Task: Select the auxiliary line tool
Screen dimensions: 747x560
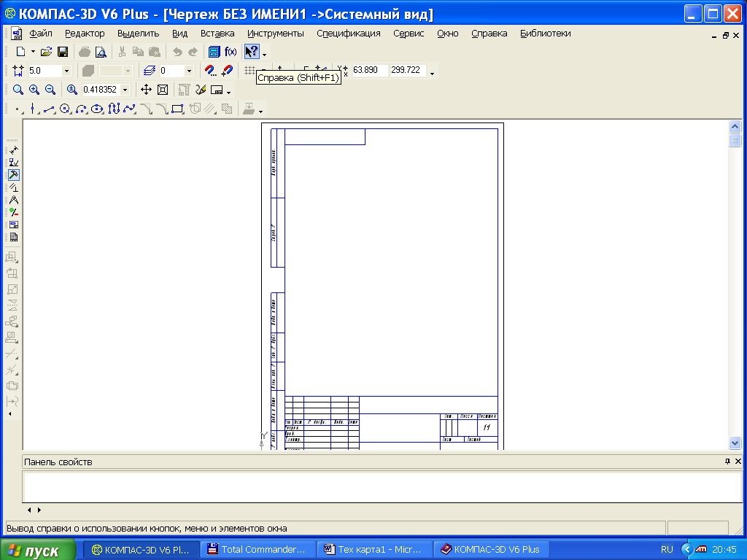Action: pos(33,109)
